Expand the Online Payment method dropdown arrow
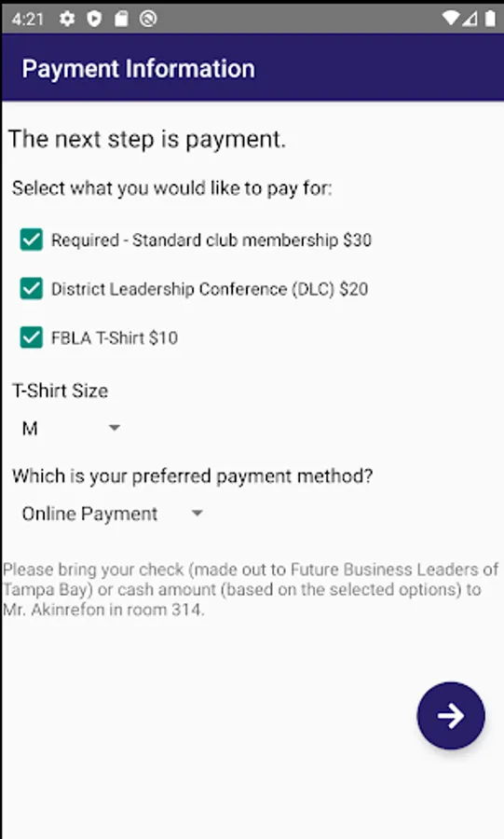Viewport: 504px width, 839px height. [198, 513]
